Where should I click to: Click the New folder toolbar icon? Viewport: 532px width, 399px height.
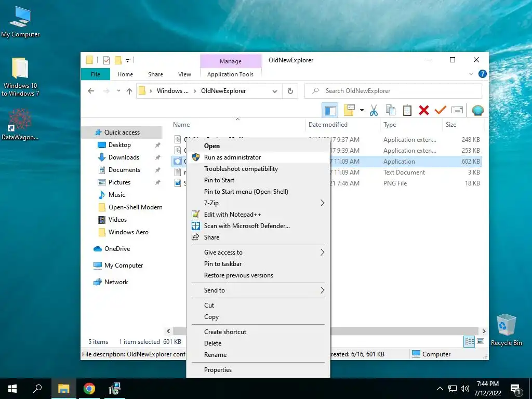(x=349, y=110)
